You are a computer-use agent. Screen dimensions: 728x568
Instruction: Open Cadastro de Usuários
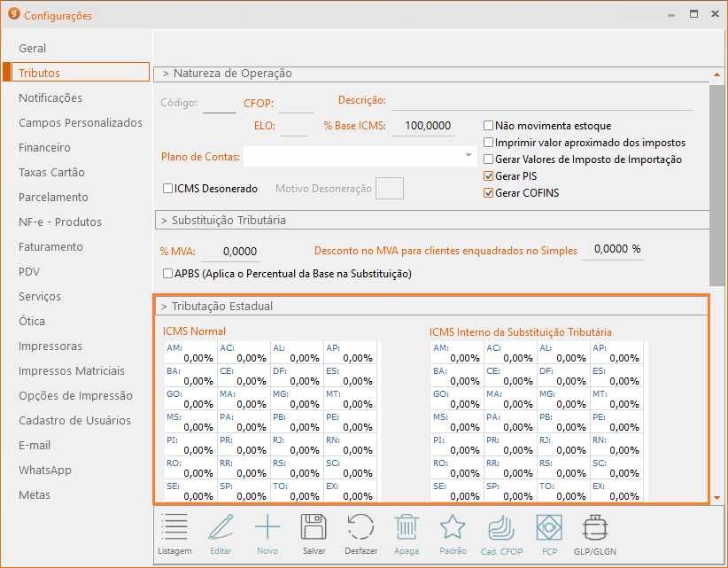tap(74, 420)
